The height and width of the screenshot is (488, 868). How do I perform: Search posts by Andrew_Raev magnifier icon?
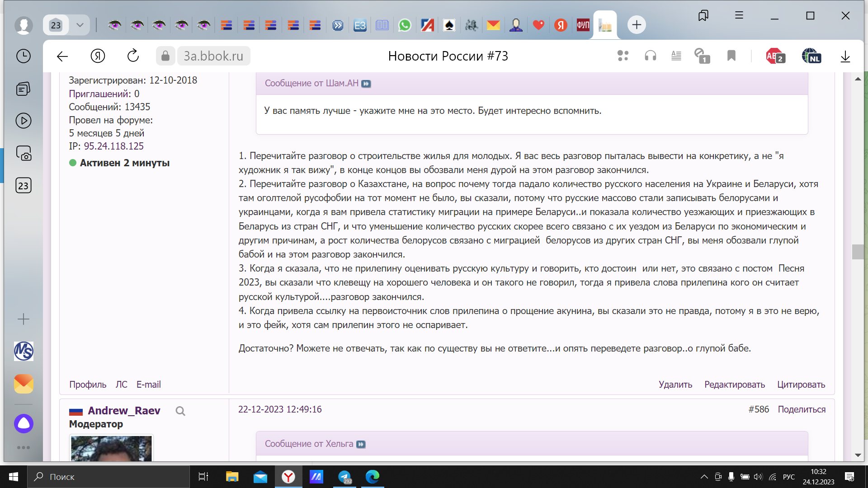click(x=180, y=411)
